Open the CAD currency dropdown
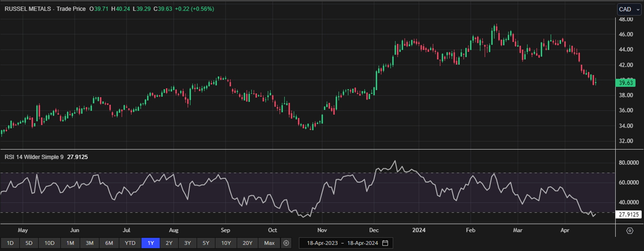The width and height of the screenshot is (644, 251). (629, 9)
